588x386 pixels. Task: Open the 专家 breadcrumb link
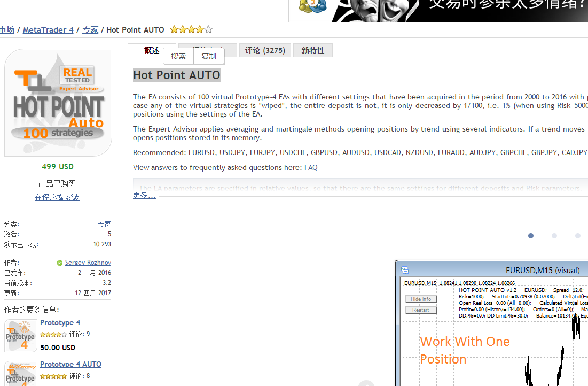[90, 29]
